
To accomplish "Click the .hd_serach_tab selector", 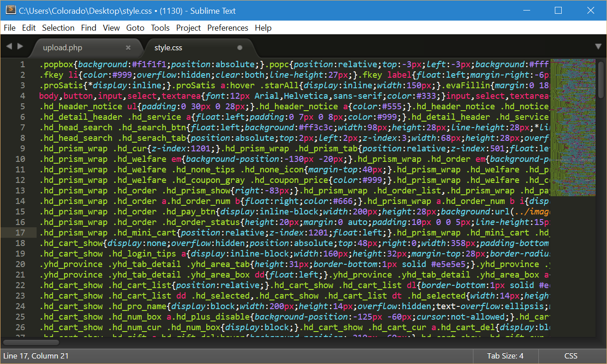I will pyautogui.click(x=152, y=138).
